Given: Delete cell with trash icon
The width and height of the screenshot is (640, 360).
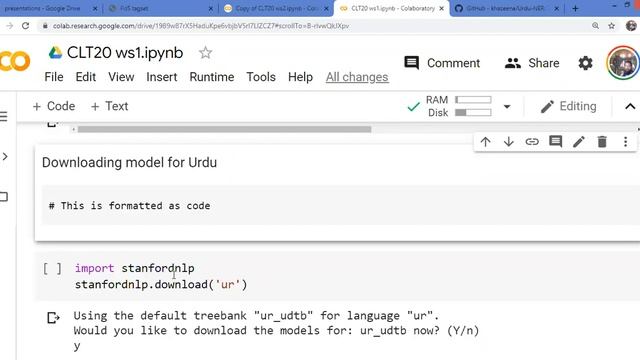Looking at the screenshot, I should (x=602, y=142).
